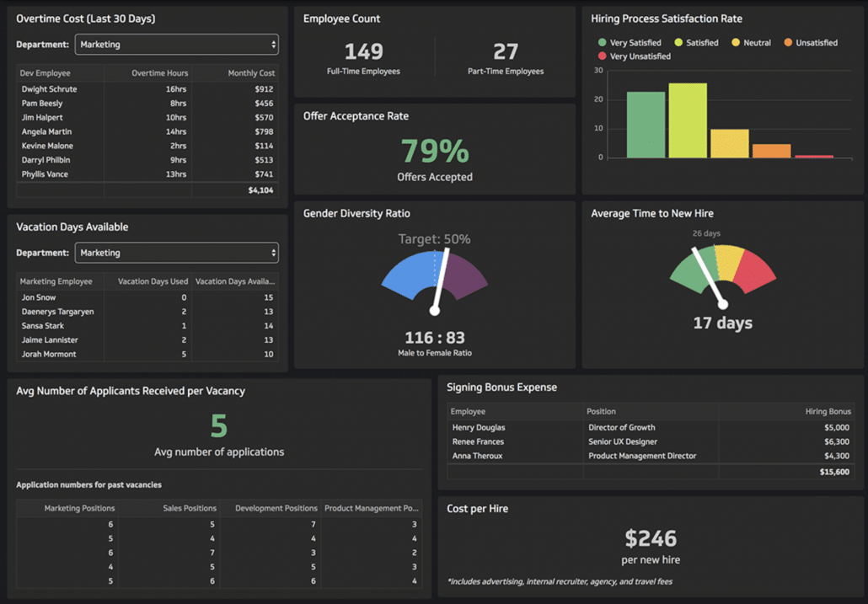Viewport: 868px width, 604px height.
Task: Select the Henry Douglas bonus row
Action: tap(479, 427)
